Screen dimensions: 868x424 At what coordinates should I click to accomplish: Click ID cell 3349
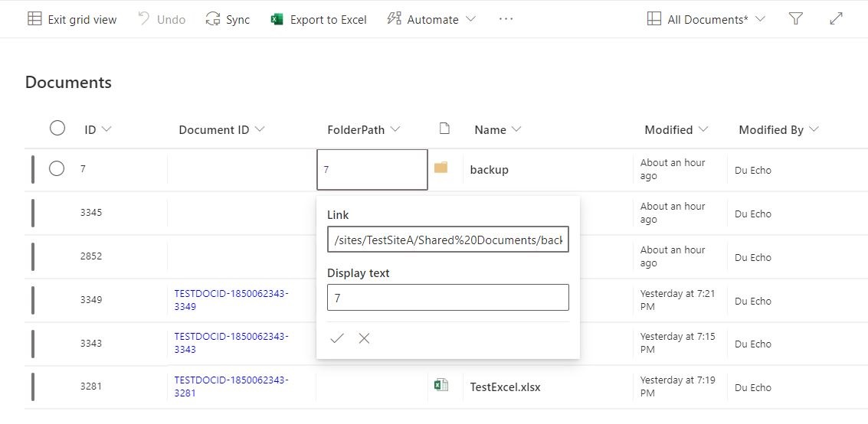pos(91,299)
